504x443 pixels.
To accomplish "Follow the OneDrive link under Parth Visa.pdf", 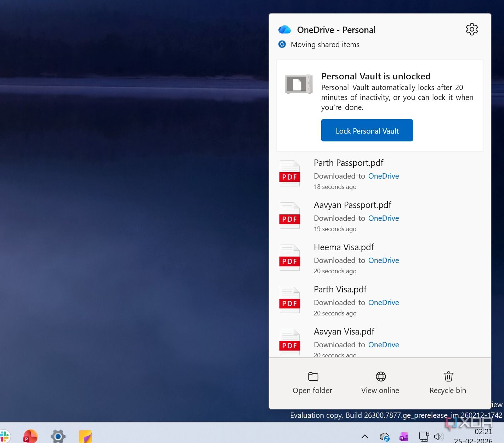I will pos(384,303).
